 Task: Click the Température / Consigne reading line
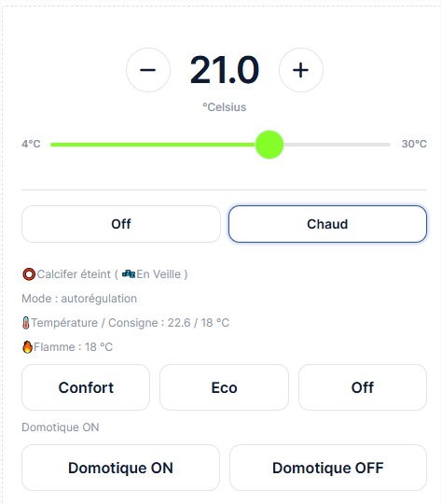coord(126,323)
